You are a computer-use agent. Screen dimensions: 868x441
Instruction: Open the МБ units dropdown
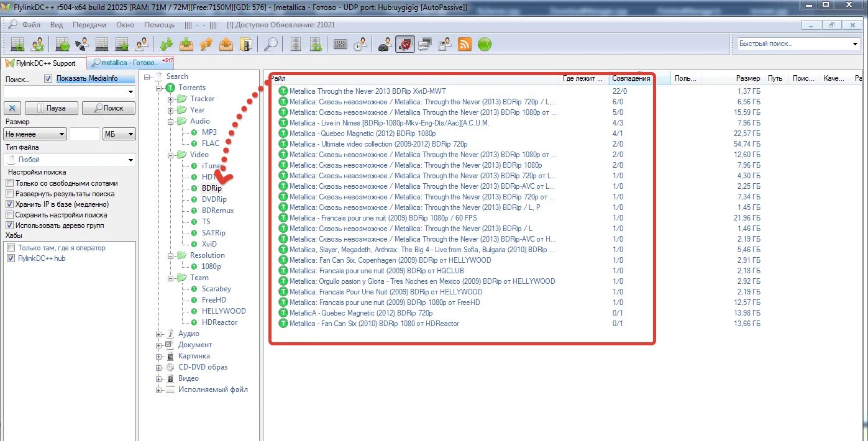tap(119, 134)
